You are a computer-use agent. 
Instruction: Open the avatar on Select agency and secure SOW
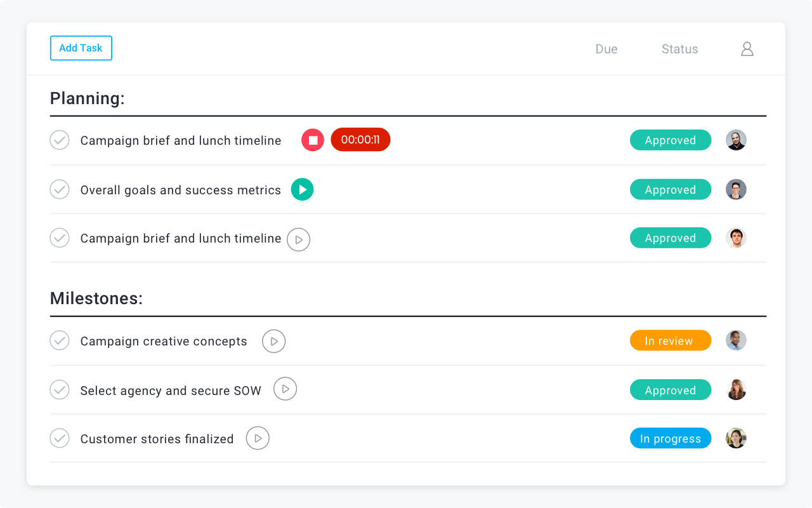click(x=736, y=389)
